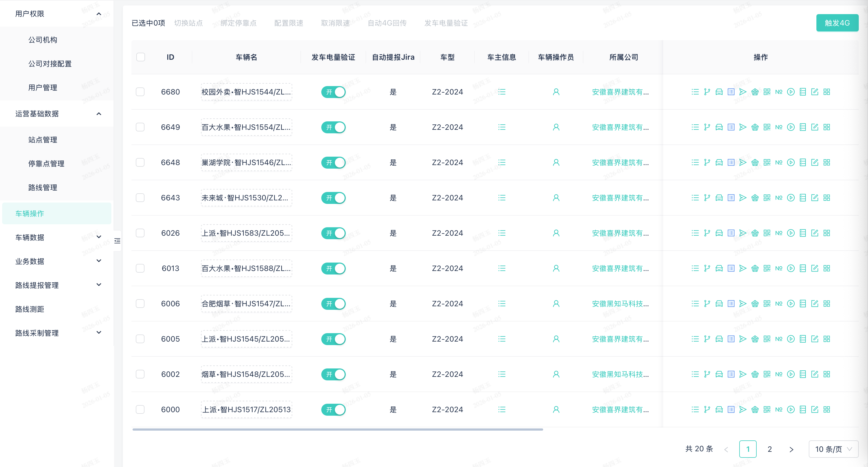Check the row checkbox for vehicle 6649
This screenshot has width=868, height=467.
point(140,127)
